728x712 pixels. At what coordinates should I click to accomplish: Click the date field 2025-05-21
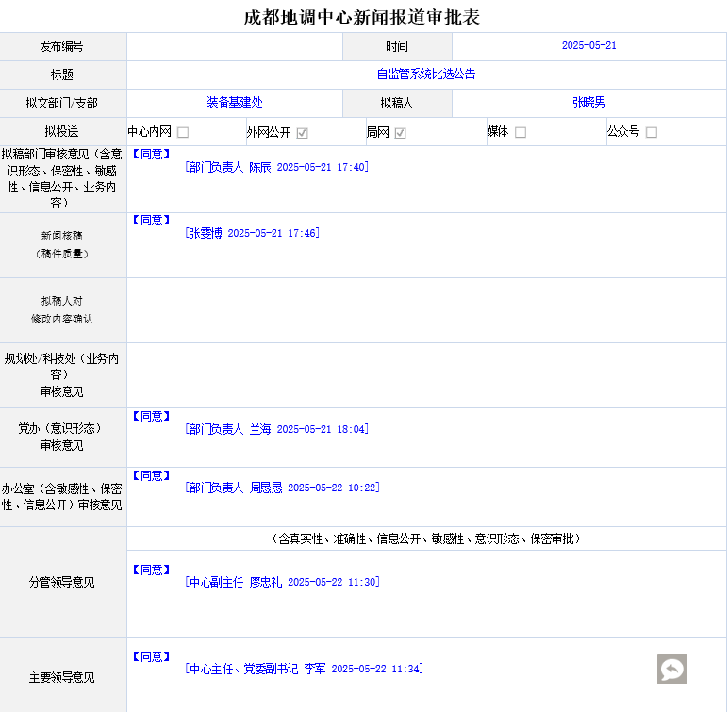[588, 46]
